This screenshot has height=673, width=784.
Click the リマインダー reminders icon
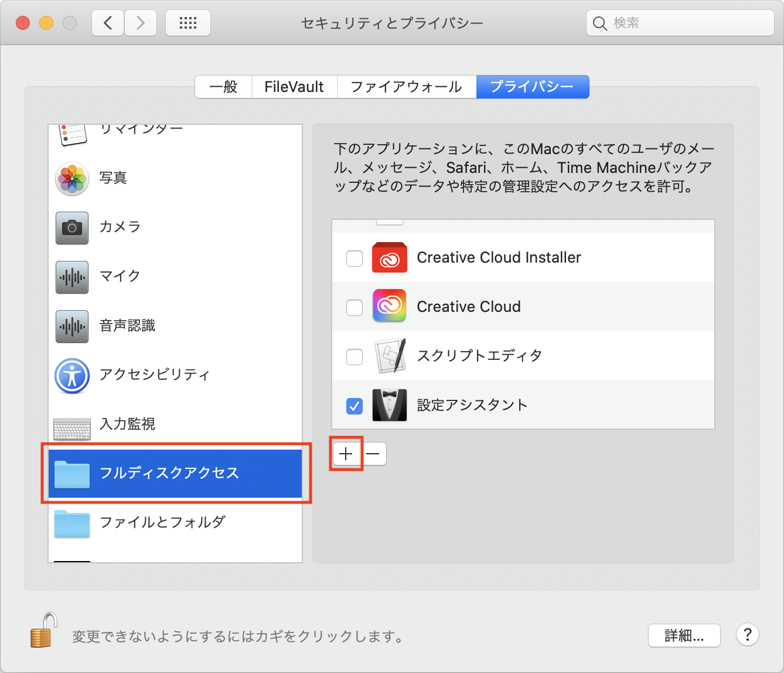(x=71, y=132)
